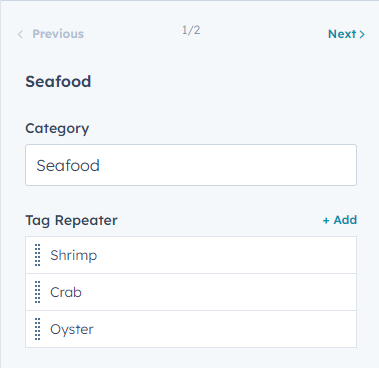Focus the Category text field
The image size is (379, 368).
pyautogui.click(x=191, y=165)
